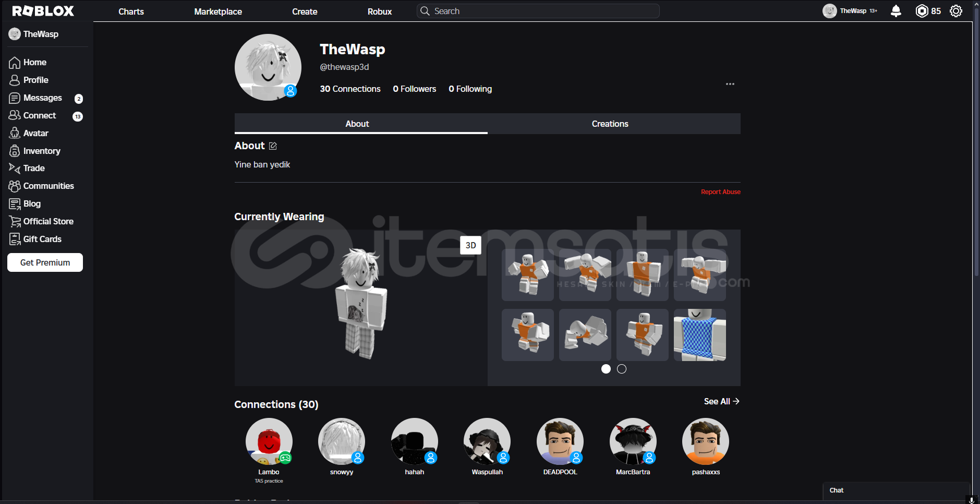Viewport: 980px width, 504px height.
Task: Click the search magnifier icon
Action: pos(425,11)
